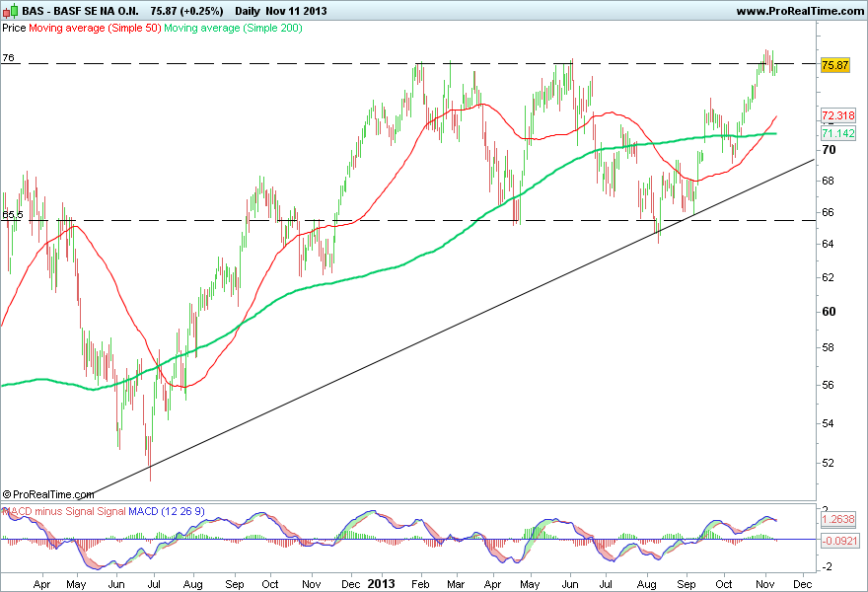Click the 75.87 (+0.25%) quote in header
This screenshot has width=868, height=592.
186,11
